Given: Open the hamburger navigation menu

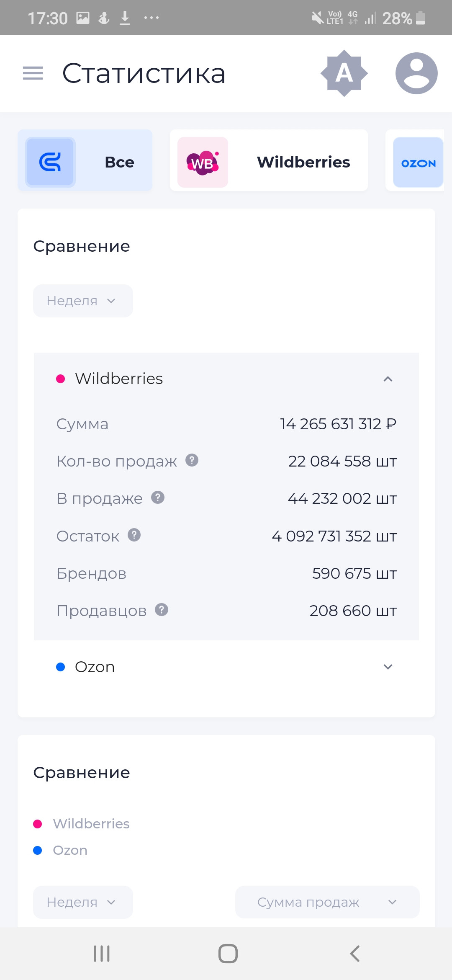Looking at the screenshot, I should (33, 73).
